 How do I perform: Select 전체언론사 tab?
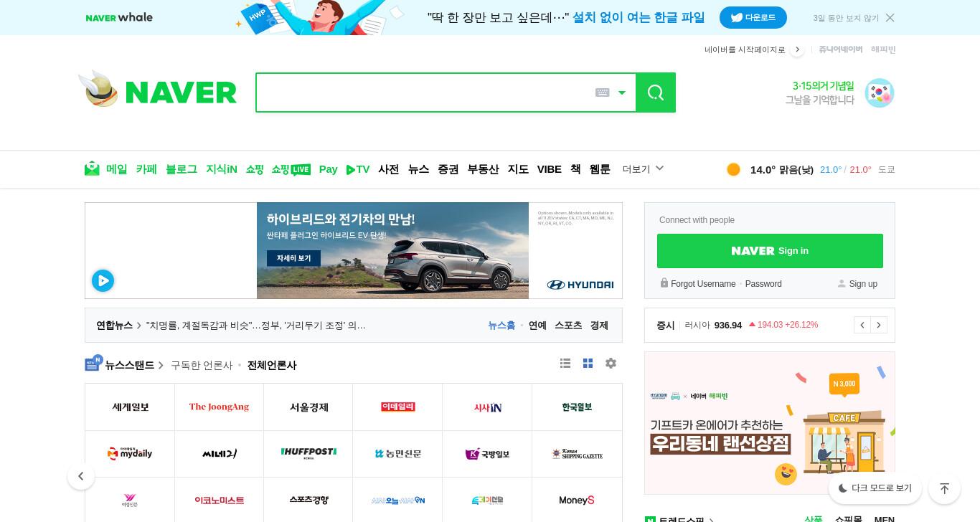[272, 365]
